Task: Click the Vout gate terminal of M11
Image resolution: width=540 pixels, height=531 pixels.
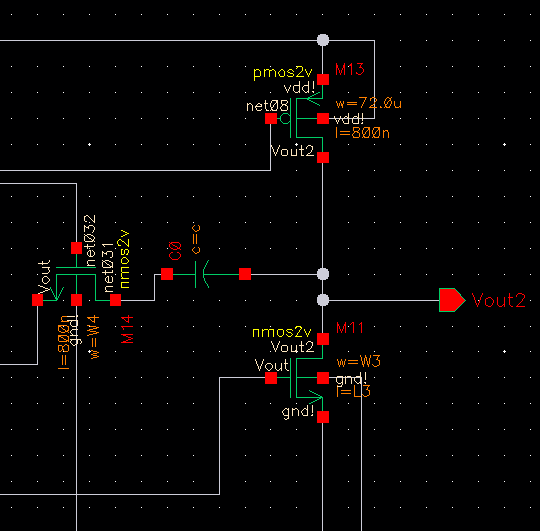Action: [271, 378]
